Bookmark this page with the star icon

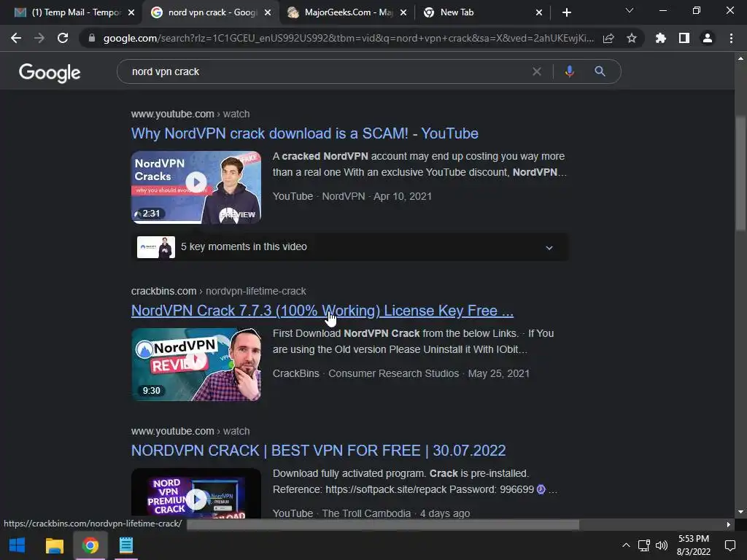coord(632,38)
